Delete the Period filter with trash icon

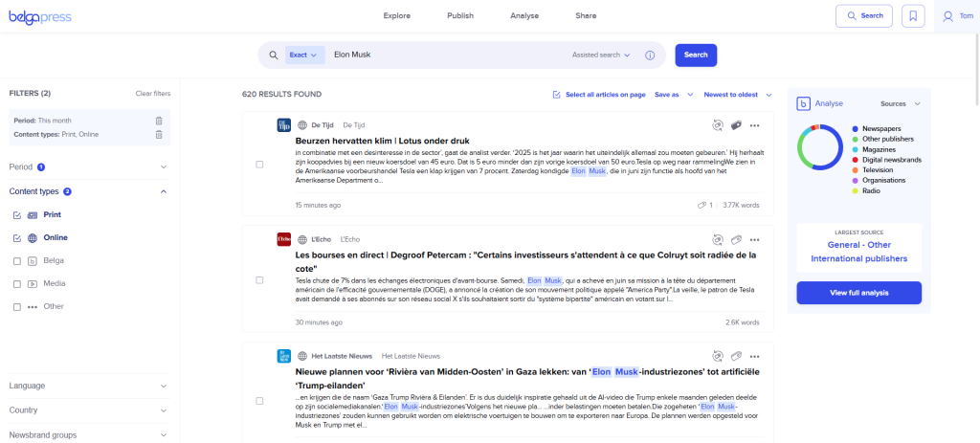[159, 121]
